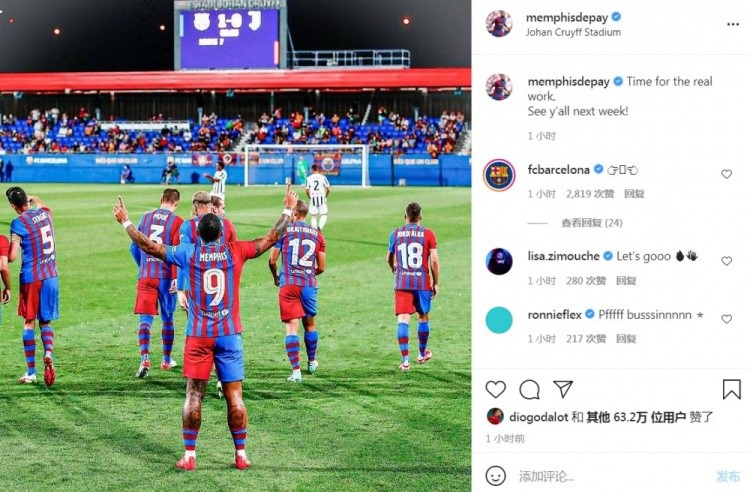This screenshot has width=750, height=492.
Task: Click the comment speech bubble icon
Action: point(529,390)
